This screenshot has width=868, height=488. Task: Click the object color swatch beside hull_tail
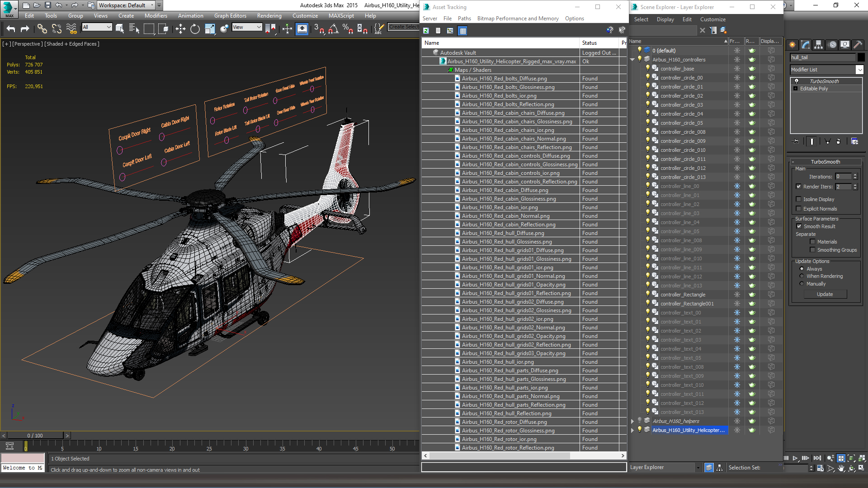click(861, 57)
